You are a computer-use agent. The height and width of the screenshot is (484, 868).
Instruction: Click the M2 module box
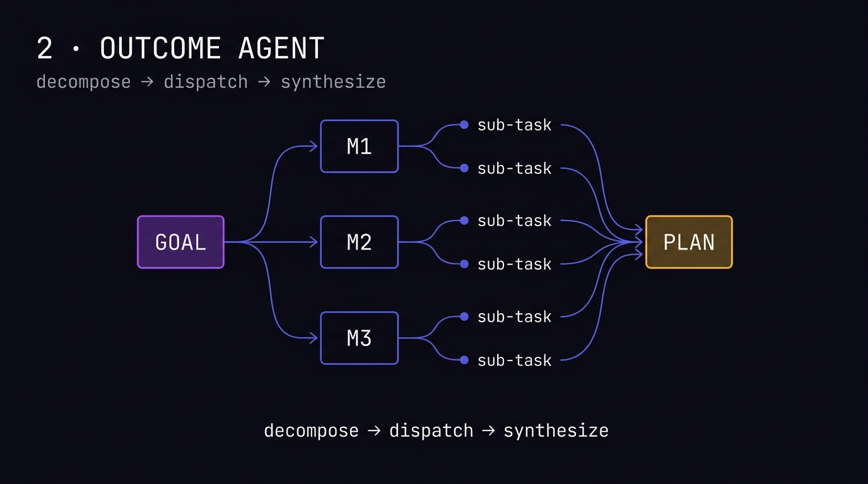click(x=359, y=242)
